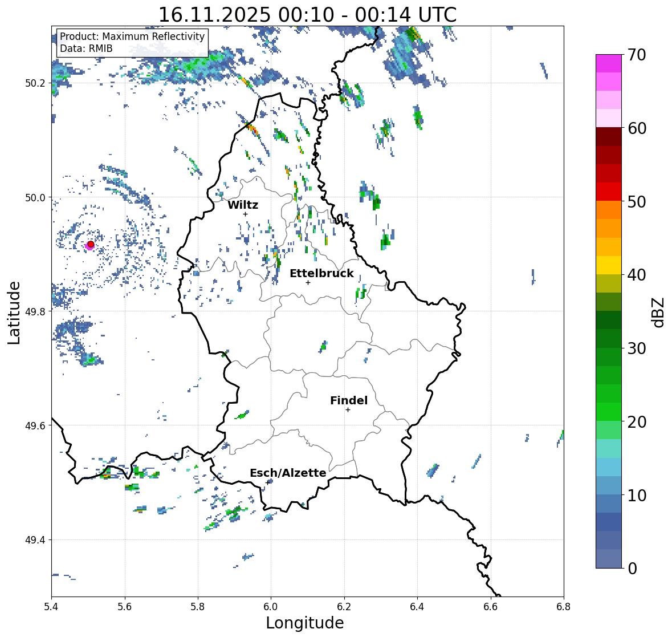Click the colorbar tick value 10
This screenshot has height=637, width=672.
tap(637, 495)
